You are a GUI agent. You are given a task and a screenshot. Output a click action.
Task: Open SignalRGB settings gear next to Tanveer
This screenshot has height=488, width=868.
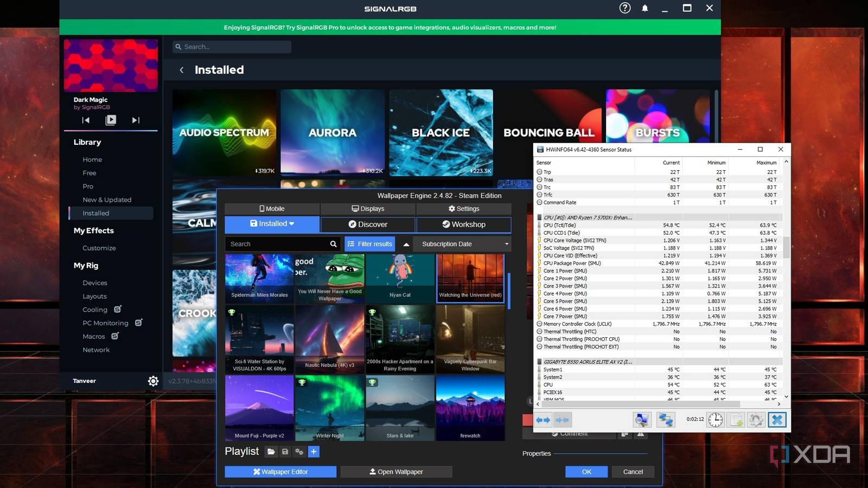tap(153, 381)
